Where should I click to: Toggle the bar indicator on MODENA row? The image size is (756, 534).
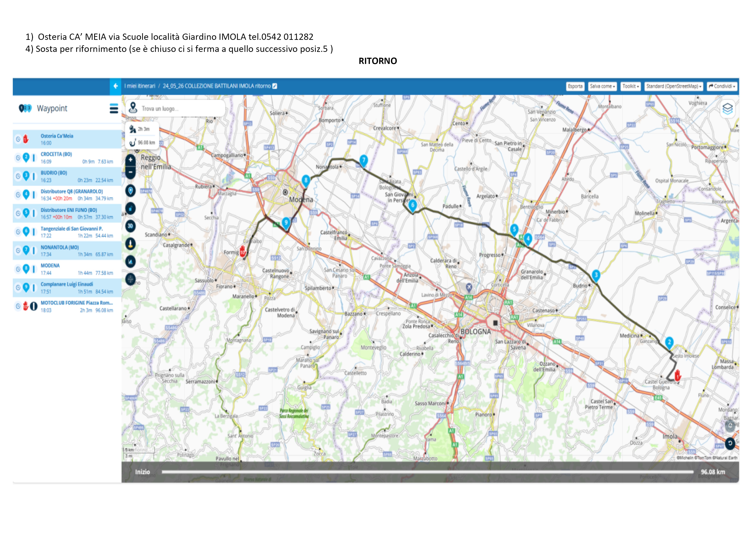[34, 269]
